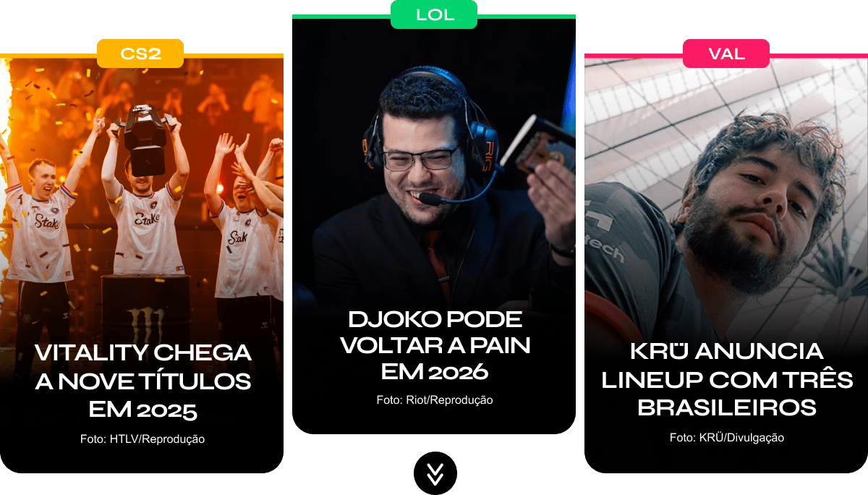Click the green bar atop LOL card
Screen dimensions: 868x495
pyautogui.click(x=434, y=17)
